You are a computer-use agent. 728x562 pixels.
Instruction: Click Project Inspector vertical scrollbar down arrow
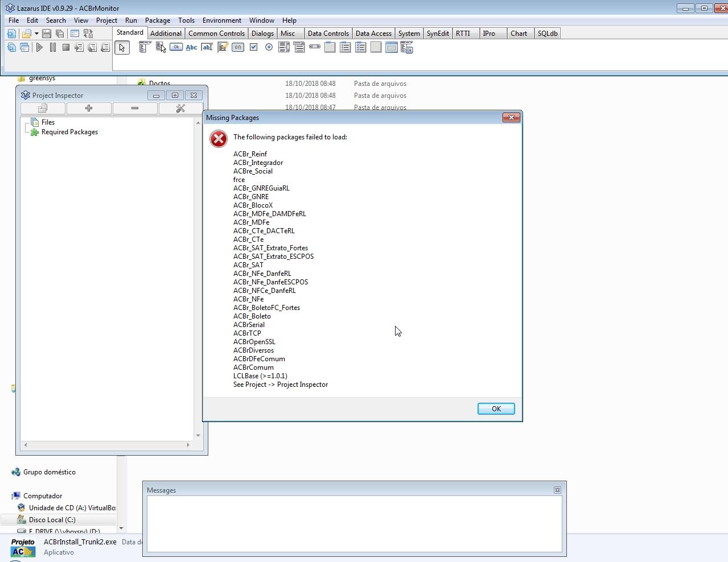point(198,436)
